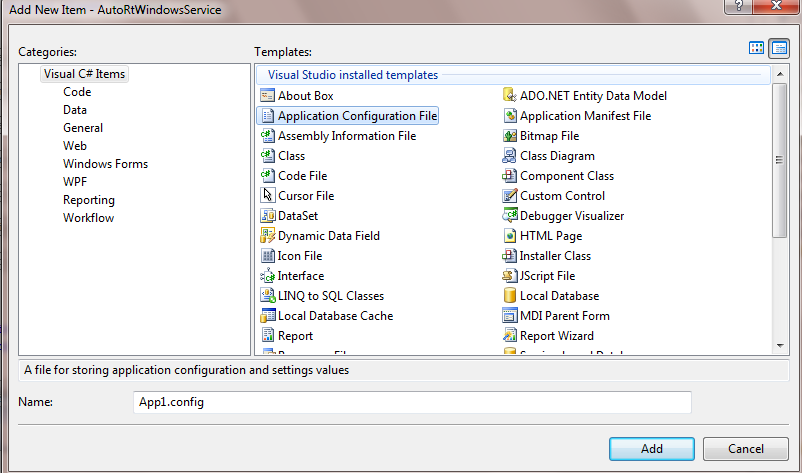
Task: Pick the Bitmap File template icon
Action: [x=509, y=136]
